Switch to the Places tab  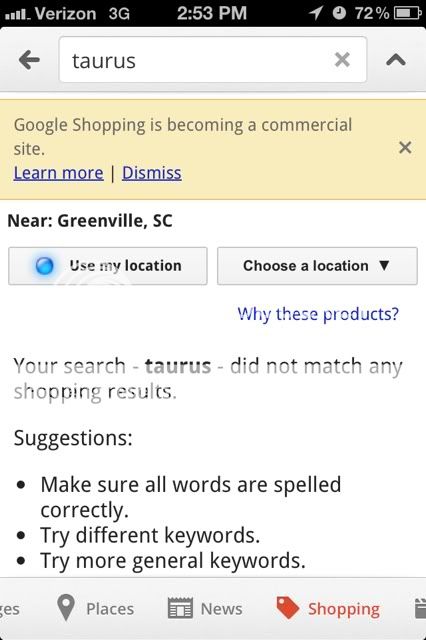95,608
